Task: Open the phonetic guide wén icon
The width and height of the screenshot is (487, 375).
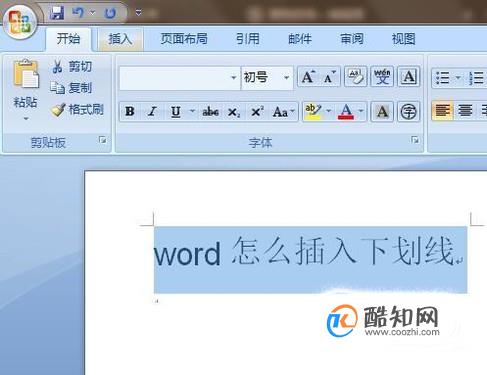Action: click(x=382, y=77)
